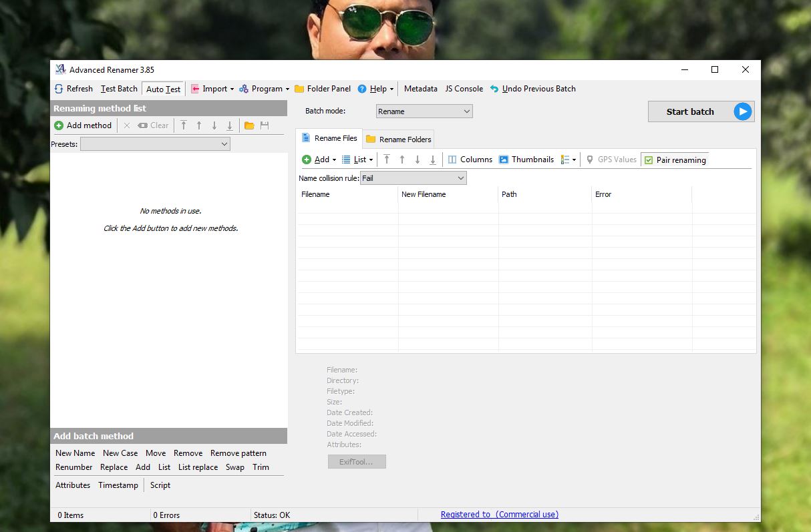811x532 pixels.
Task: Click the remove method X icon
Action: coord(127,125)
